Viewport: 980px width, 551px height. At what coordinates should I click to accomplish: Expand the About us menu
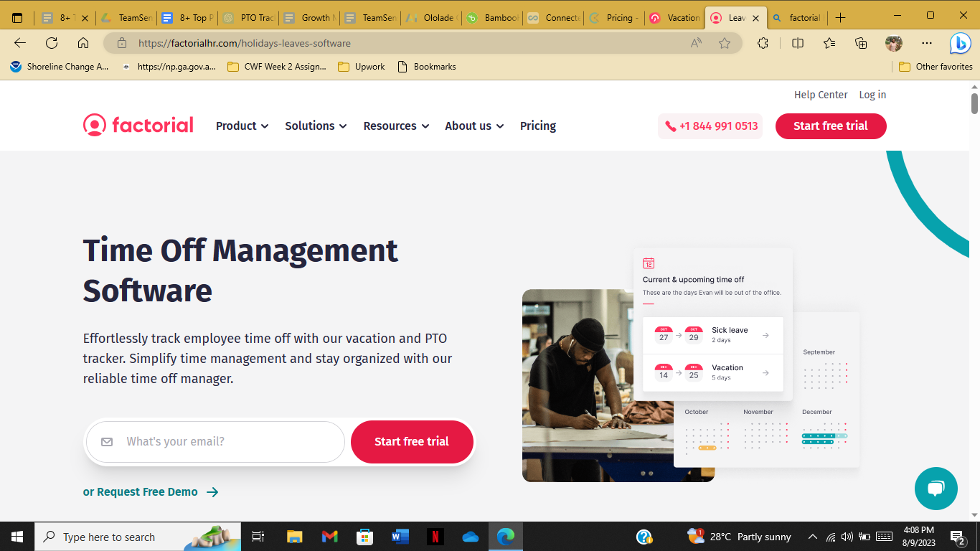(474, 126)
